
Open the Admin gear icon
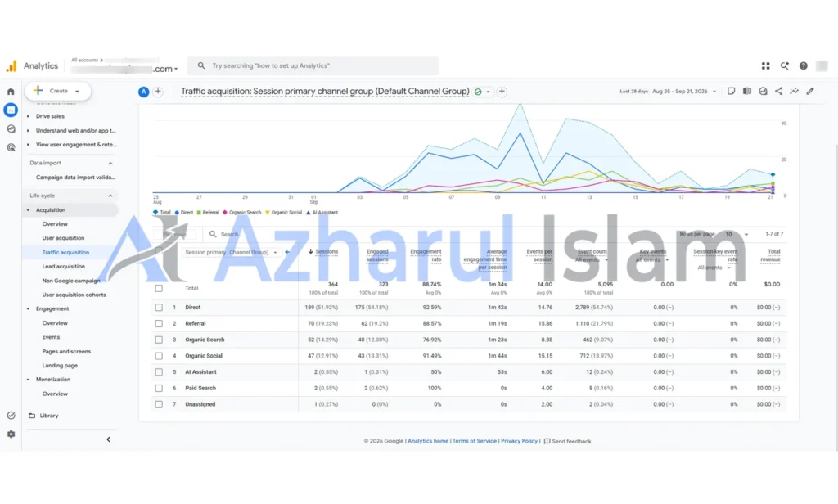click(11, 434)
